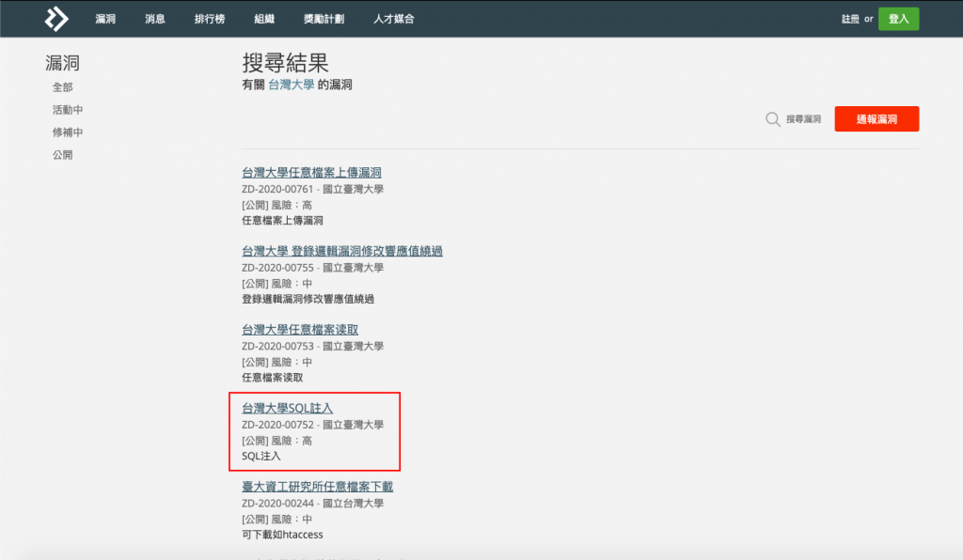Image resolution: width=963 pixels, height=560 pixels.
Task: Open the 人才媒合 navigation menu item
Action: tap(394, 19)
